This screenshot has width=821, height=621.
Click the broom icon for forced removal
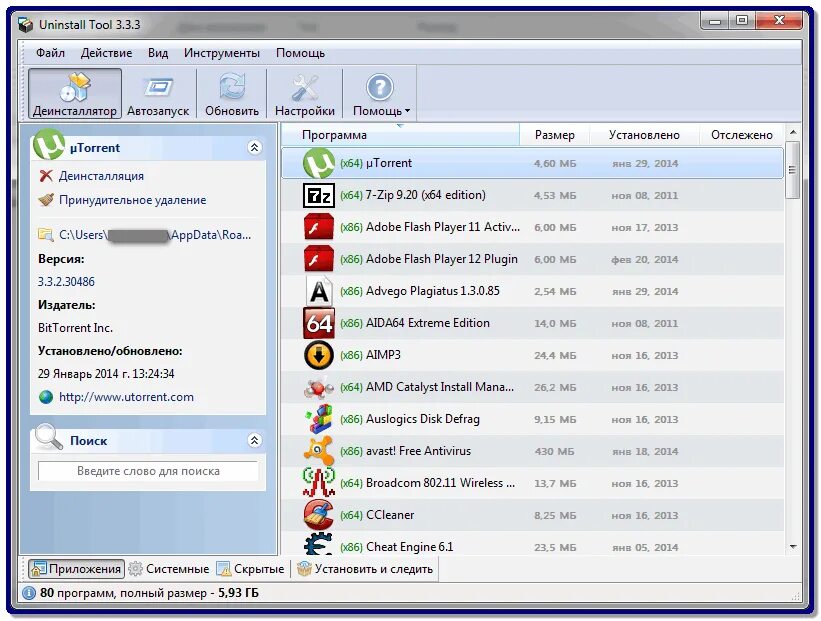pyautogui.click(x=46, y=200)
